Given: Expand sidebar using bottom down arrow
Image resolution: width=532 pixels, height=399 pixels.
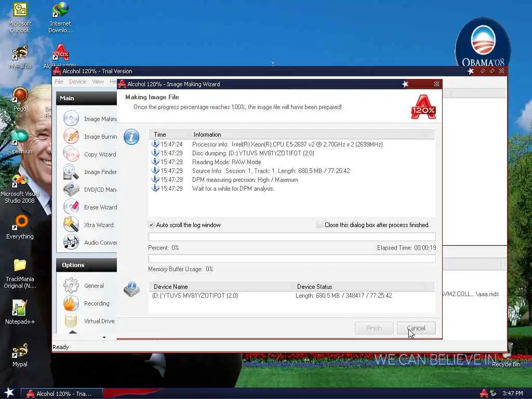Looking at the screenshot, I should 104,337.
